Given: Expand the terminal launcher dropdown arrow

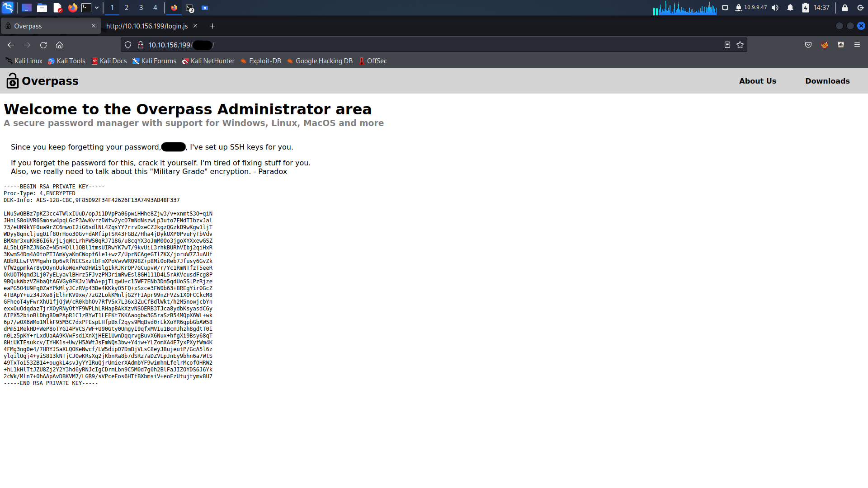Looking at the screenshot, I should pyautogui.click(x=97, y=8).
